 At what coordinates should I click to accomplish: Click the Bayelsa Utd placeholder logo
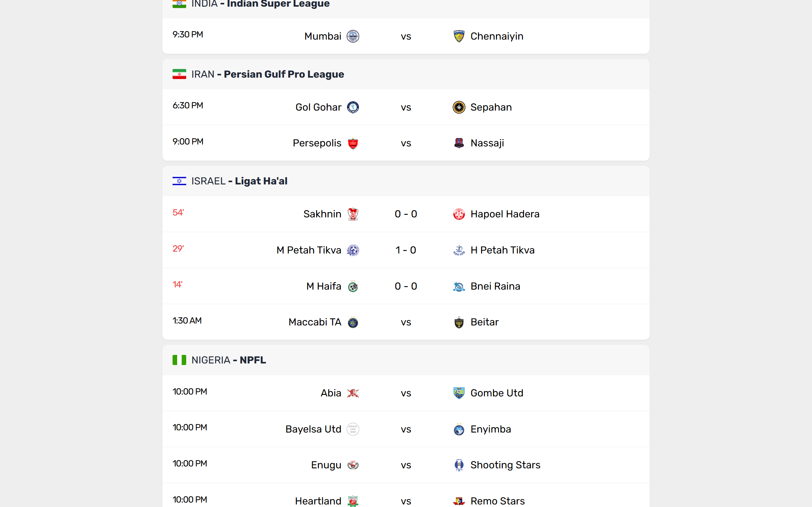click(x=353, y=429)
